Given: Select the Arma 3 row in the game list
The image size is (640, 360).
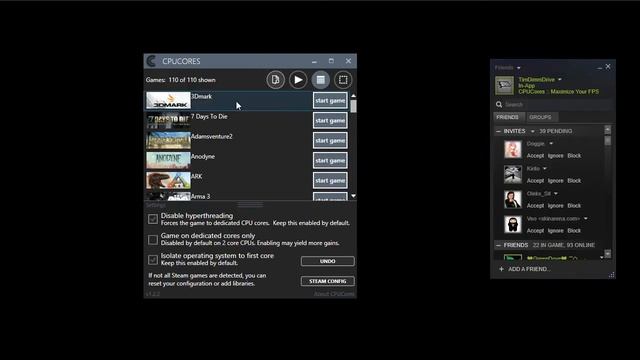Looking at the screenshot, I should pos(247,196).
